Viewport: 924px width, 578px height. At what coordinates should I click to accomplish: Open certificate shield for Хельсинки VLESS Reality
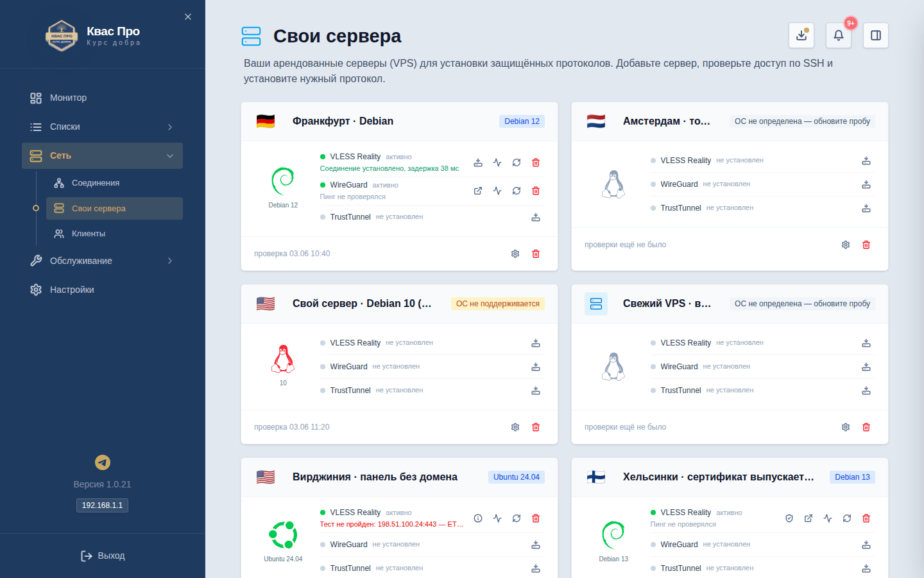789,518
